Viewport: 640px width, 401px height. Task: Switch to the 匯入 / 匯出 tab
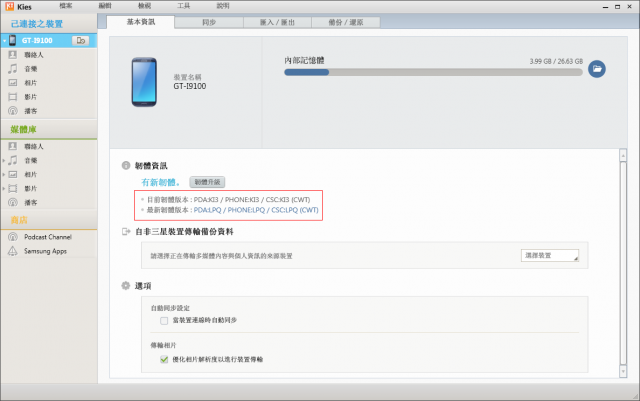[277, 22]
